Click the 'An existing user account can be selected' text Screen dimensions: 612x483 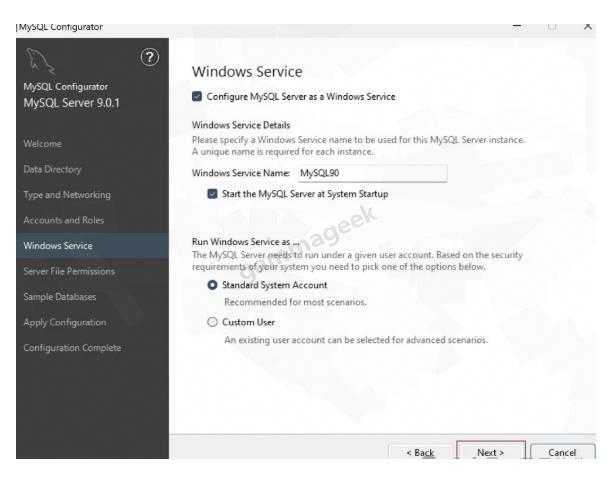[x=356, y=340]
